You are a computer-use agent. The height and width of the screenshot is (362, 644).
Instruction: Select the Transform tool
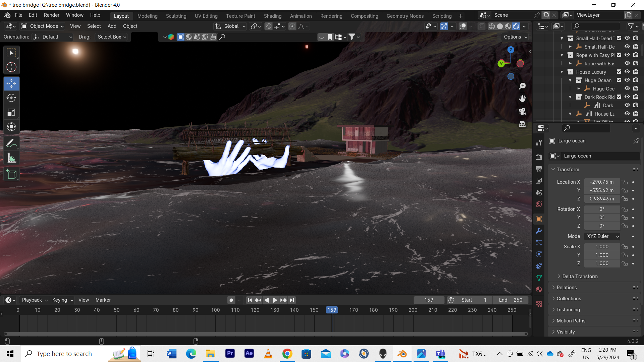pos(11,127)
